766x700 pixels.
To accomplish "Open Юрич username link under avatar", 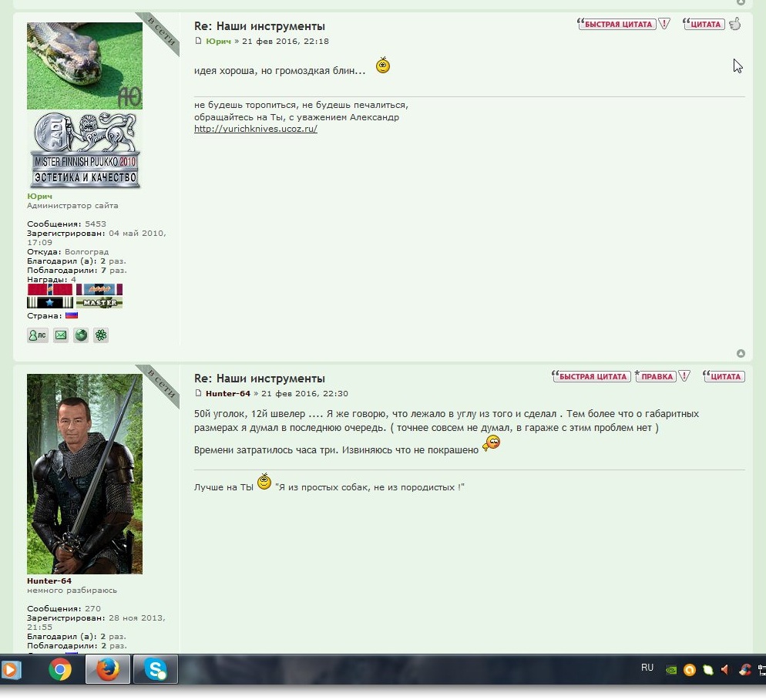I will click(39, 196).
